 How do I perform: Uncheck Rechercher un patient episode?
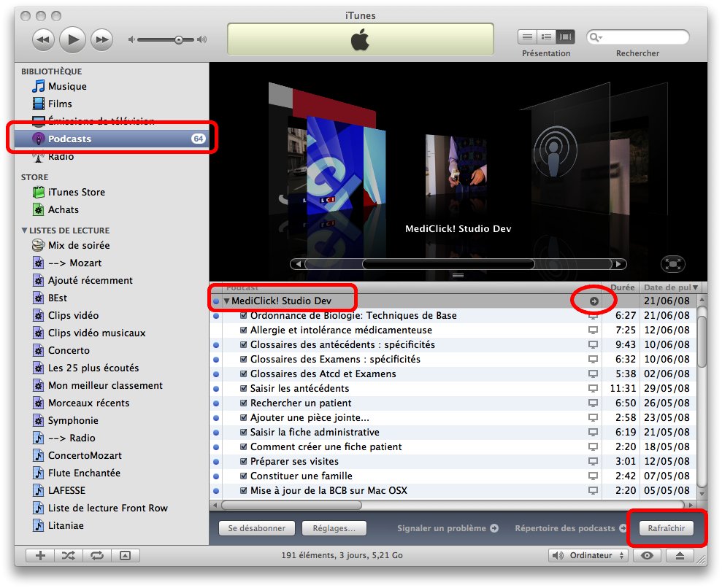[244, 403]
